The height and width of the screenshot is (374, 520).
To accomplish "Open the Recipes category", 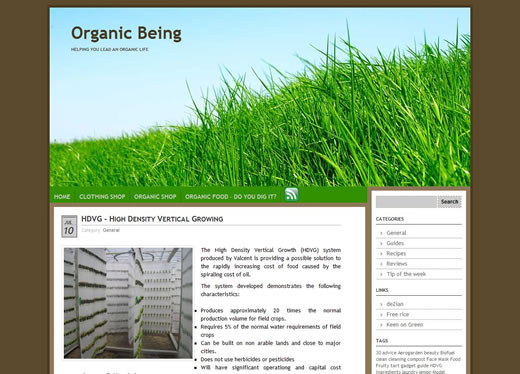I will pos(396,254).
